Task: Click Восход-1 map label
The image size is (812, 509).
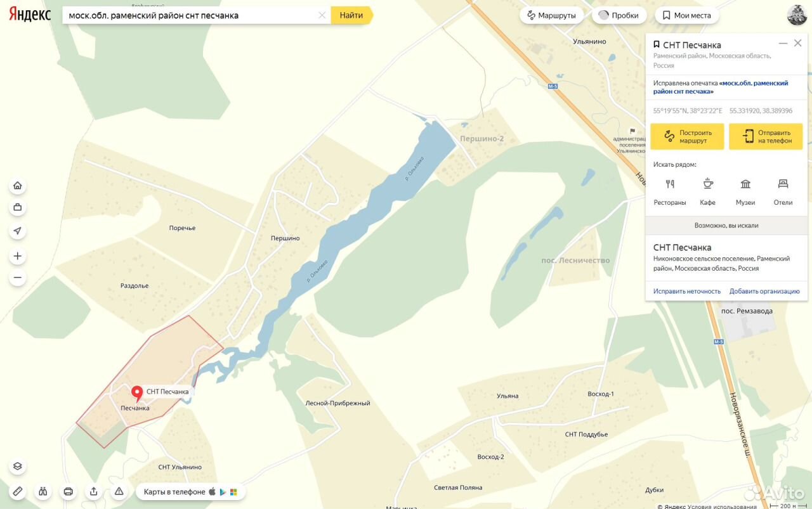Action: click(x=601, y=394)
